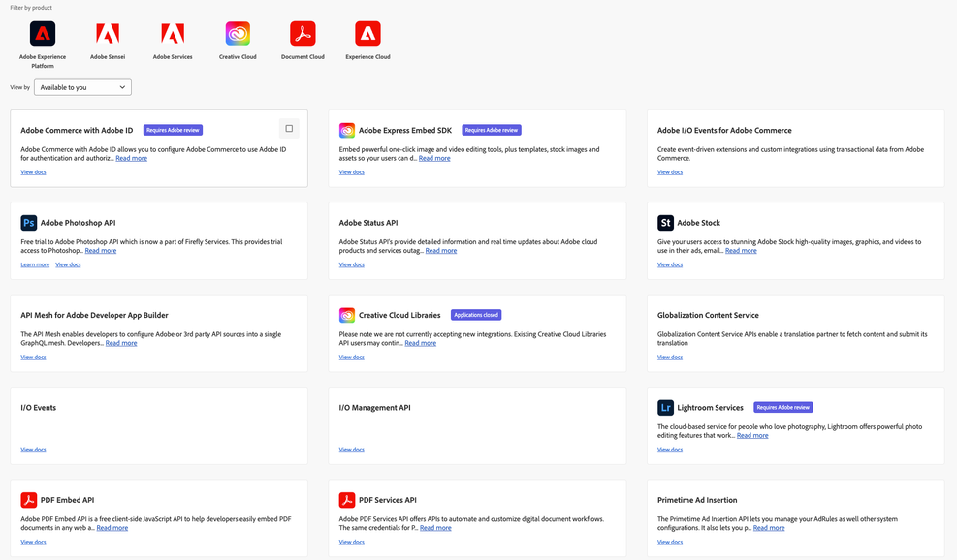Open View docs for Adobe I/O Events for Commerce
The width and height of the screenshot is (957, 560).
tap(670, 172)
